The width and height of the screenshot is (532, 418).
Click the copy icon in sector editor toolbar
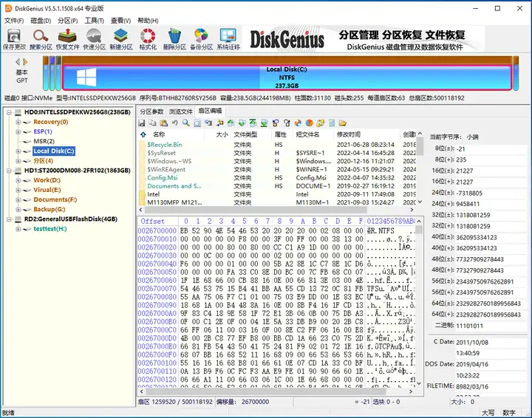[153, 123]
